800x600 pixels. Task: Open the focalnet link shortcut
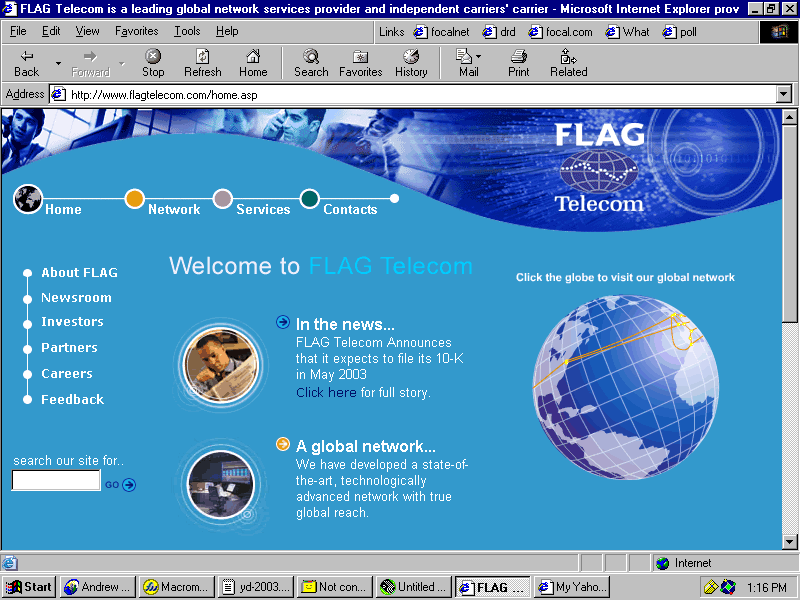pyautogui.click(x=441, y=32)
